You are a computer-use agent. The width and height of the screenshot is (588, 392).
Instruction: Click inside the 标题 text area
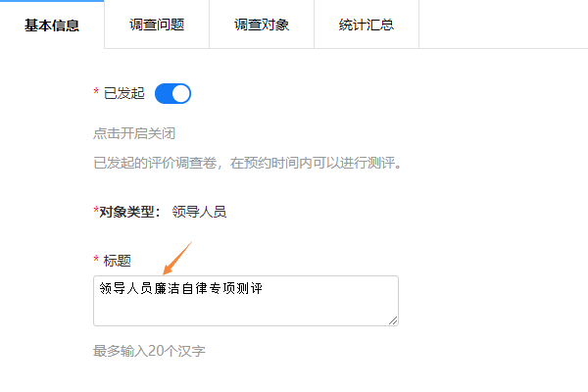[246, 301]
